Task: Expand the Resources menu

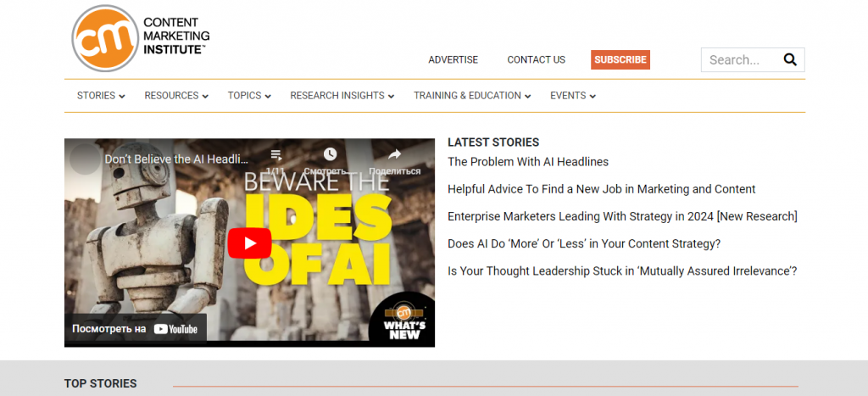Action: 176,95
